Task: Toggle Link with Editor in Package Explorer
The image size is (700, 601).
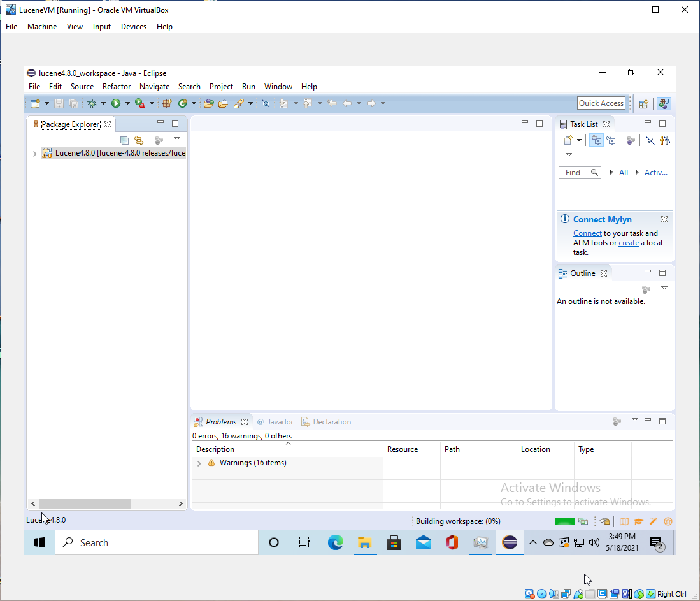Action: pyautogui.click(x=139, y=140)
